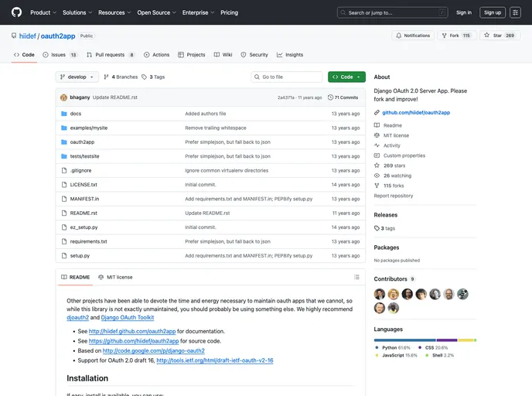
Task: Click the GitHub logo icon
Action: point(16,12)
